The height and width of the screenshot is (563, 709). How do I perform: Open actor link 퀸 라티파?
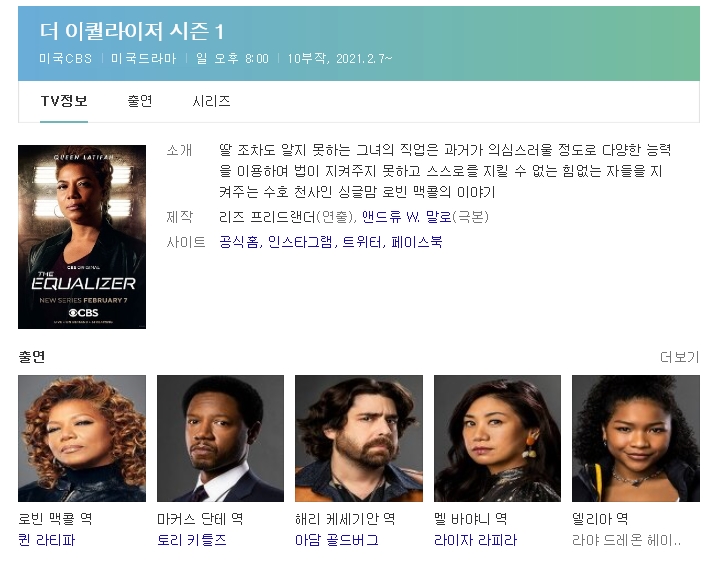coord(47,540)
